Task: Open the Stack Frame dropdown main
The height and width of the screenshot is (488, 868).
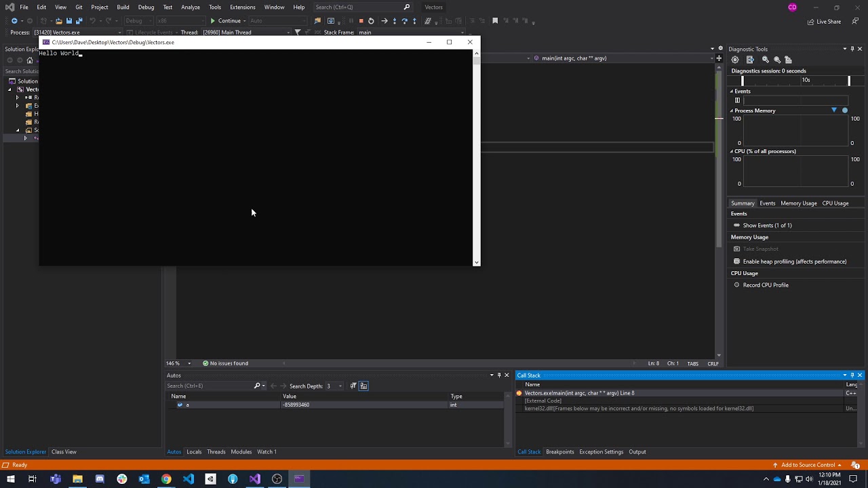Action: pyautogui.click(x=412, y=32)
